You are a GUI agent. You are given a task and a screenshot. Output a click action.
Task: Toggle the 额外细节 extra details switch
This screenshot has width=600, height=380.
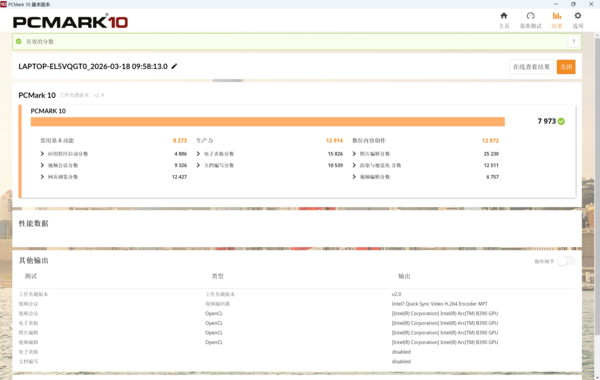(566, 261)
